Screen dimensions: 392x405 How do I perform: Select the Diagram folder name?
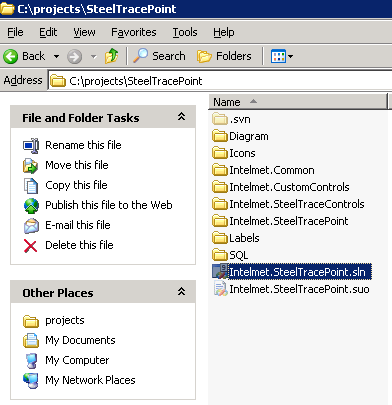[x=249, y=136]
